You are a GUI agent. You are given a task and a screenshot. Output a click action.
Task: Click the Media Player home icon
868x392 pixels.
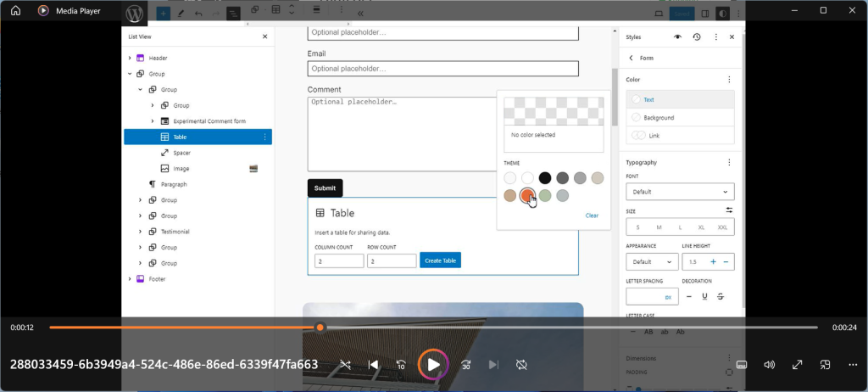(15, 11)
